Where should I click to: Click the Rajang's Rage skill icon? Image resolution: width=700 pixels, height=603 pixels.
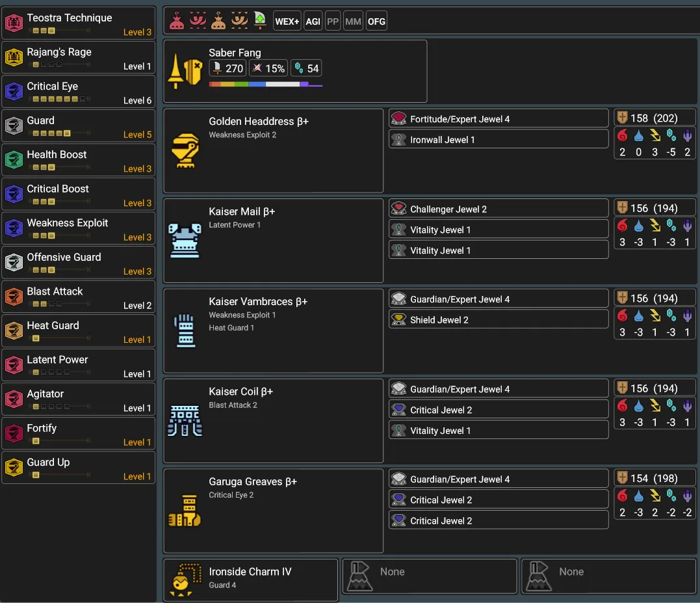coord(14,57)
